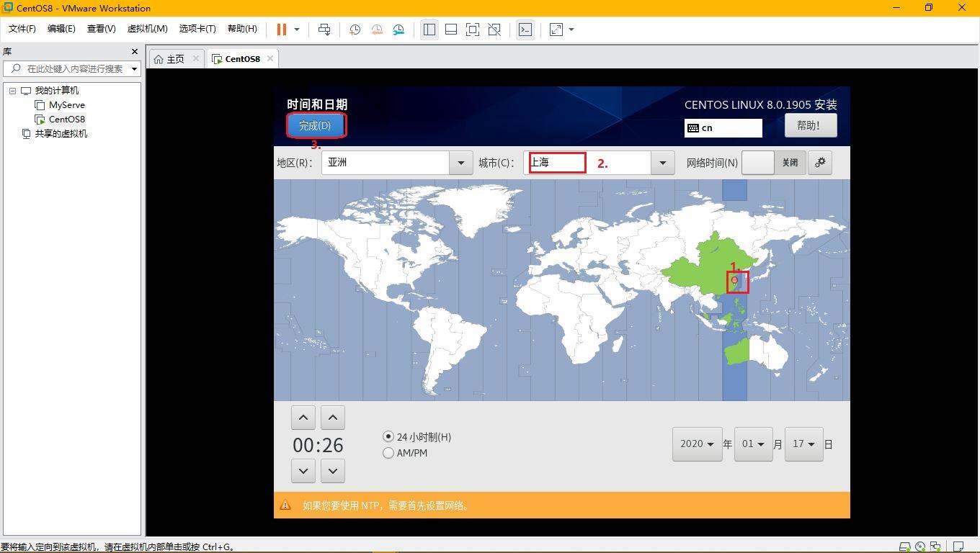
Task: Click the stretch guest display icon
Action: pos(556,30)
